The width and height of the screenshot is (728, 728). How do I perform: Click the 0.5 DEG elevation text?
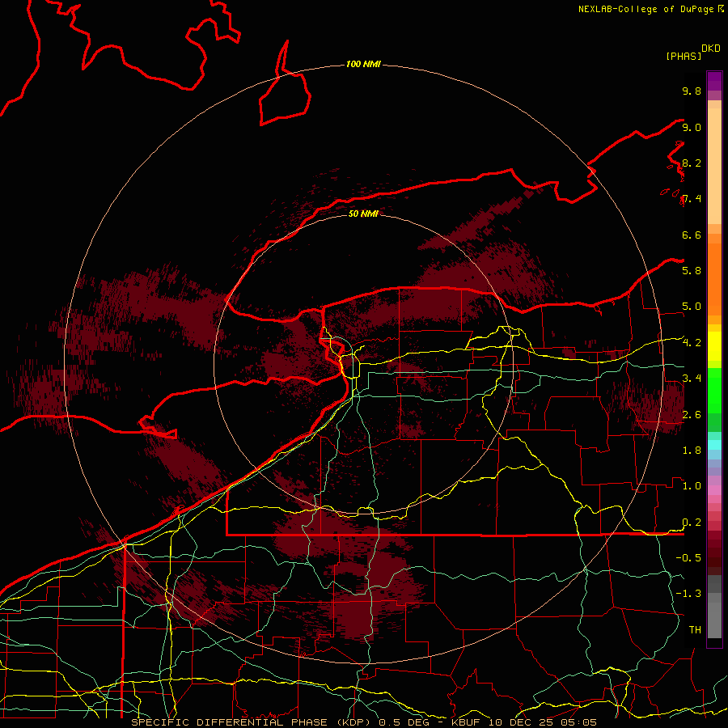coord(404,722)
